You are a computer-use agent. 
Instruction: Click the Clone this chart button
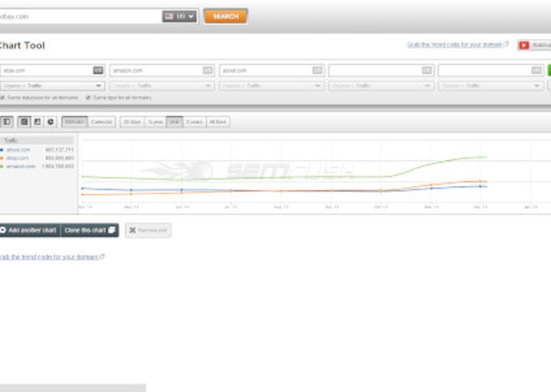89,230
